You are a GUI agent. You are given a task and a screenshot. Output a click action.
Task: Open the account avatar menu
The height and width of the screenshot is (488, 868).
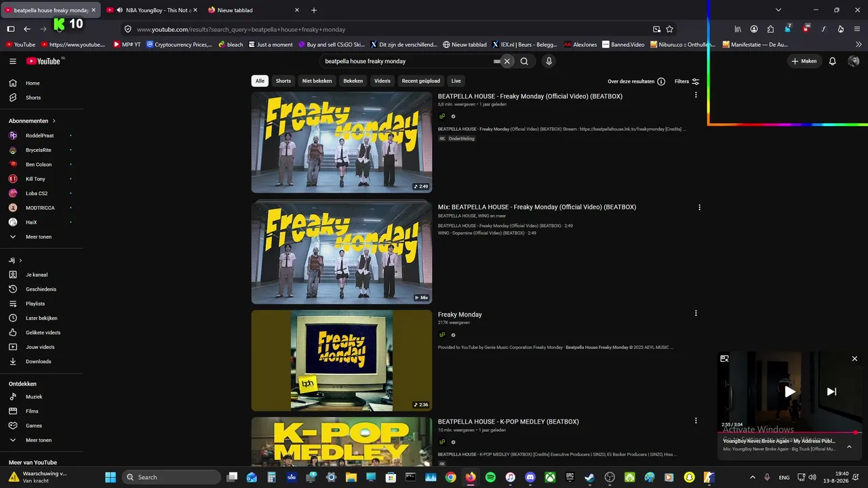pos(854,61)
